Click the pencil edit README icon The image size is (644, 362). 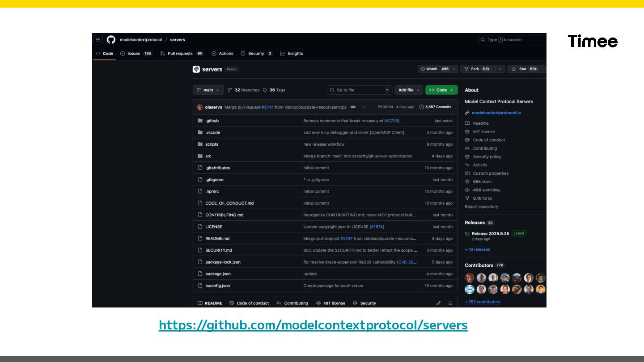tap(439, 303)
